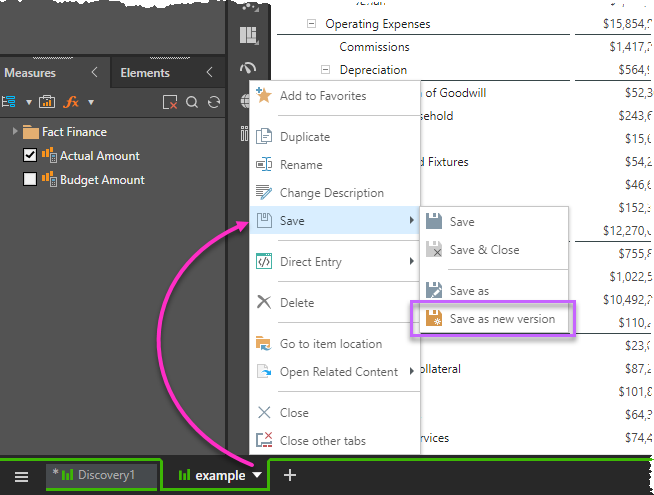Collapse the Measures panel with chevron

94,72
